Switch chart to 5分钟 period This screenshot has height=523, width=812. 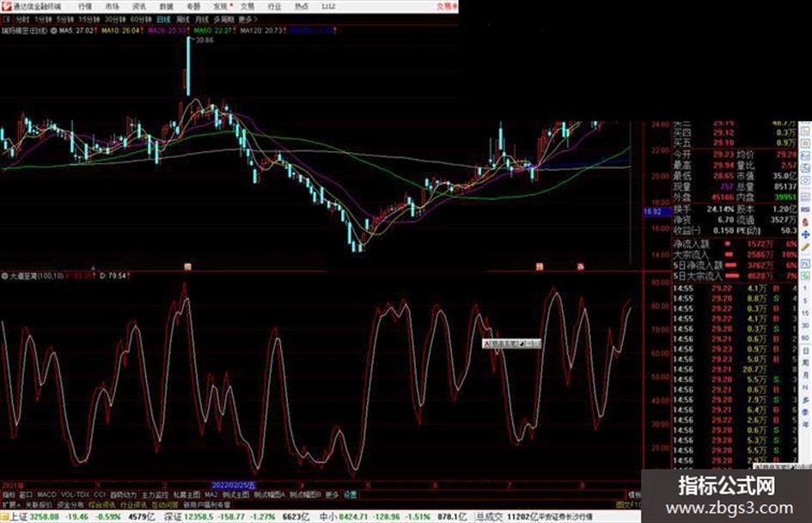click(x=65, y=20)
